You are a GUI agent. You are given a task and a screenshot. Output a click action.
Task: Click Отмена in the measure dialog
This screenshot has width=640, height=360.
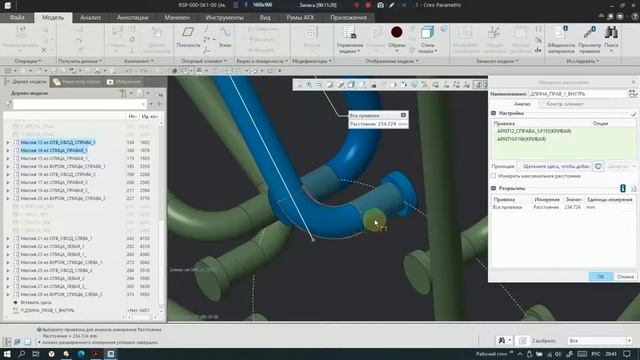click(625, 276)
